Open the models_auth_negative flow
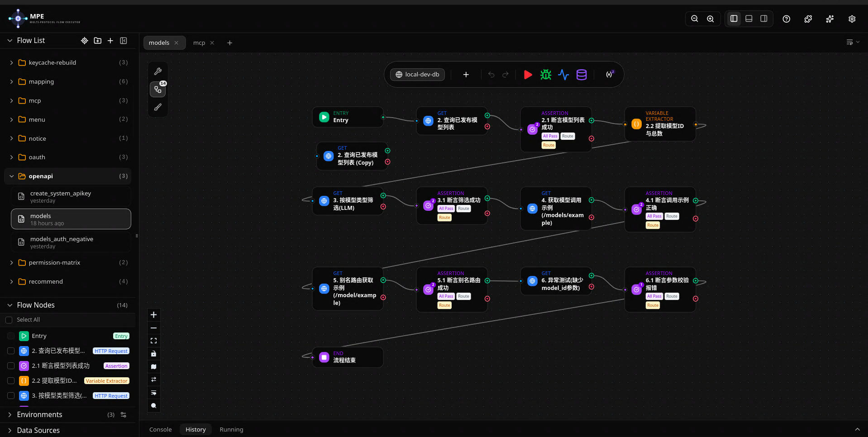Screen dimensions: 868x437 point(71,242)
